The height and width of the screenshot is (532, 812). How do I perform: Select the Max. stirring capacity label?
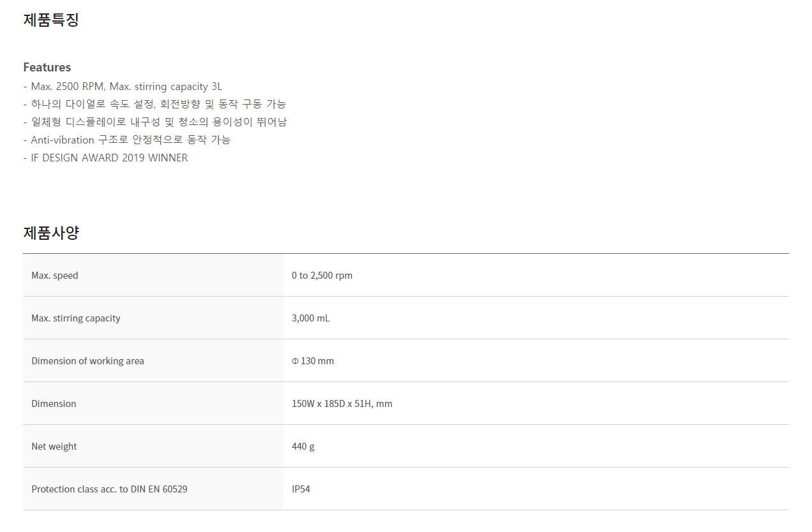76,318
